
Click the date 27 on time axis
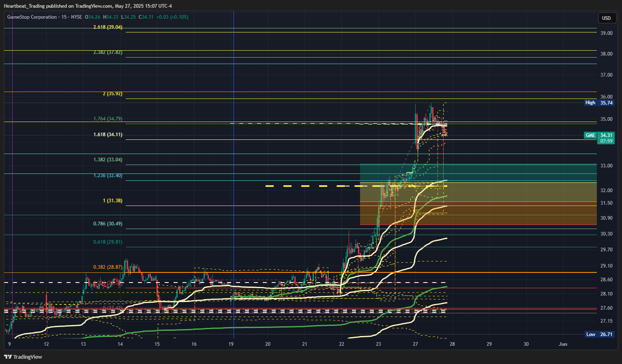(x=415, y=344)
